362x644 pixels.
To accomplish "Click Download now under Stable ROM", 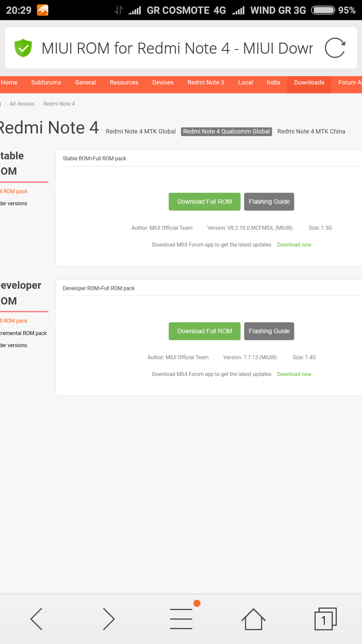I will pyautogui.click(x=294, y=245).
